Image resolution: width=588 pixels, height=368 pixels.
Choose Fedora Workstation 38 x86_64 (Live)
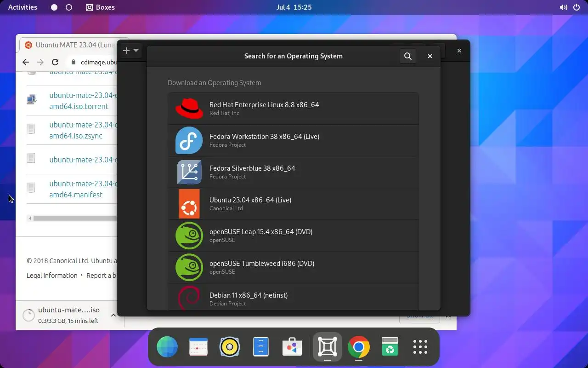pos(293,140)
